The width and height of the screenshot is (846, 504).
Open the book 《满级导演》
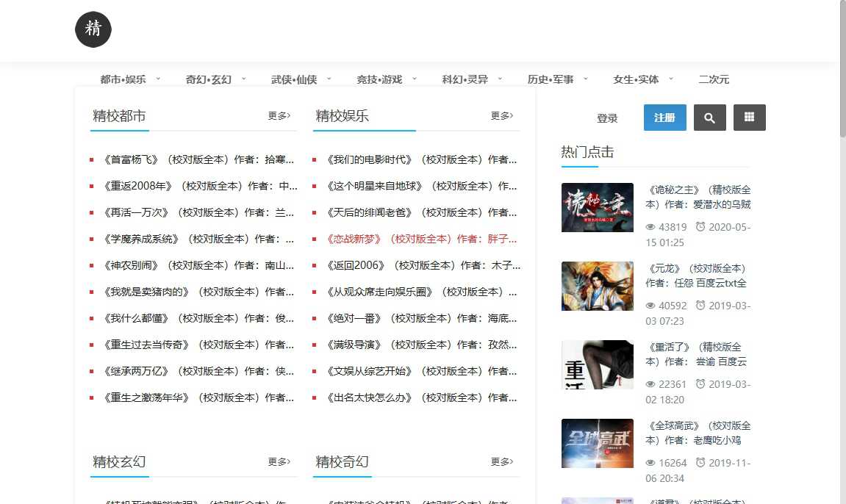(421, 345)
